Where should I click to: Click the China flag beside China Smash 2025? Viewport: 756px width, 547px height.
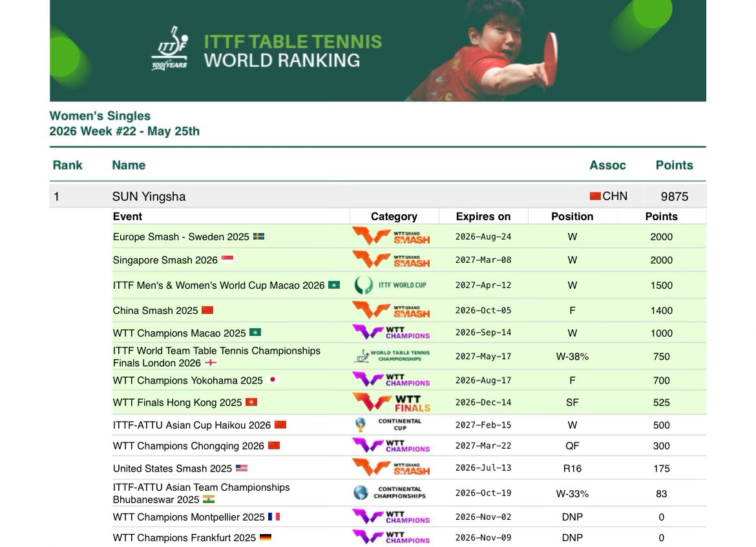(207, 310)
